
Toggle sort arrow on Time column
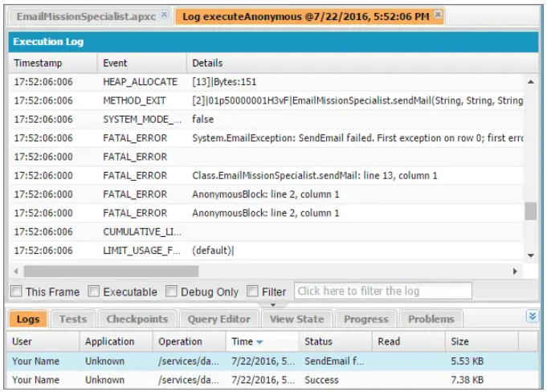click(x=259, y=342)
